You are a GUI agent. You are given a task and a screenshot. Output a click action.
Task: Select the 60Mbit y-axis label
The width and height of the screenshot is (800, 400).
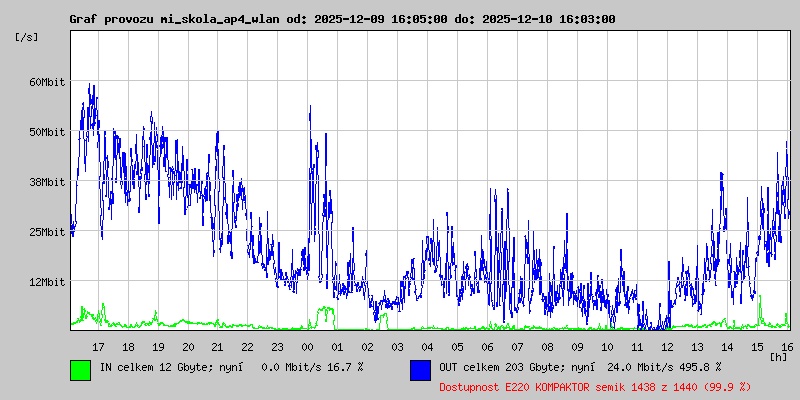[x=46, y=82]
